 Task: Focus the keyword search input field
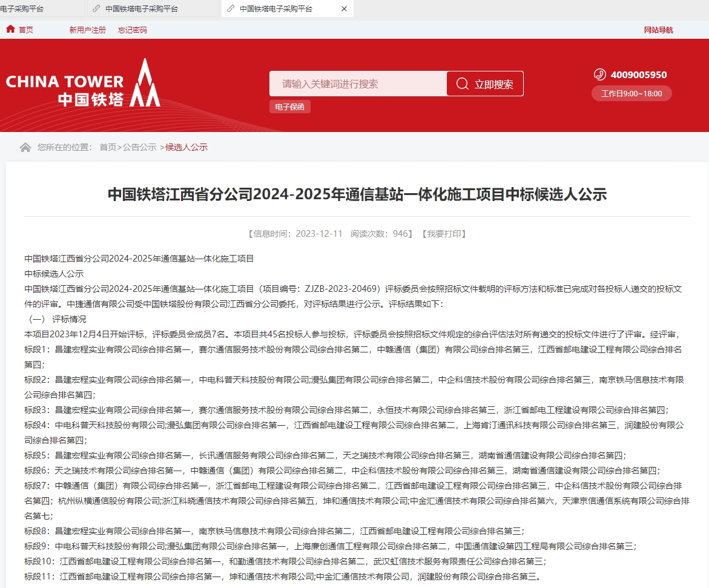[358, 84]
